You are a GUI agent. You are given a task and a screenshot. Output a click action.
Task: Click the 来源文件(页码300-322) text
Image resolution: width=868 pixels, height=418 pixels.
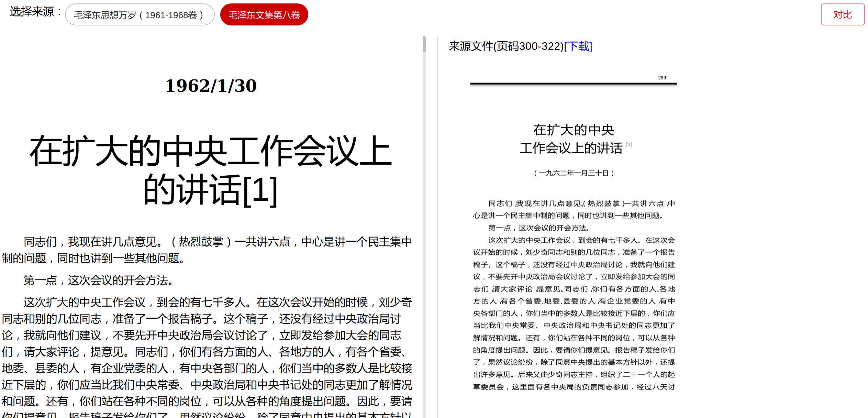click(506, 46)
